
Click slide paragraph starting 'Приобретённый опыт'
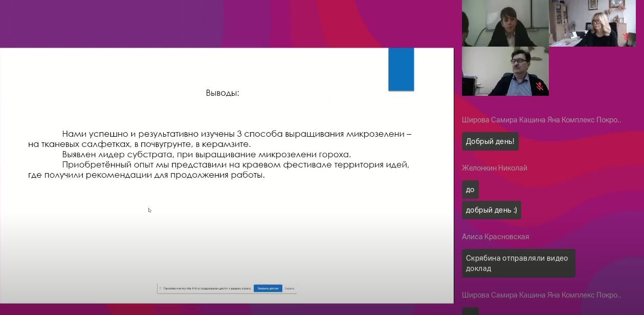pyautogui.click(x=219, y=170)
